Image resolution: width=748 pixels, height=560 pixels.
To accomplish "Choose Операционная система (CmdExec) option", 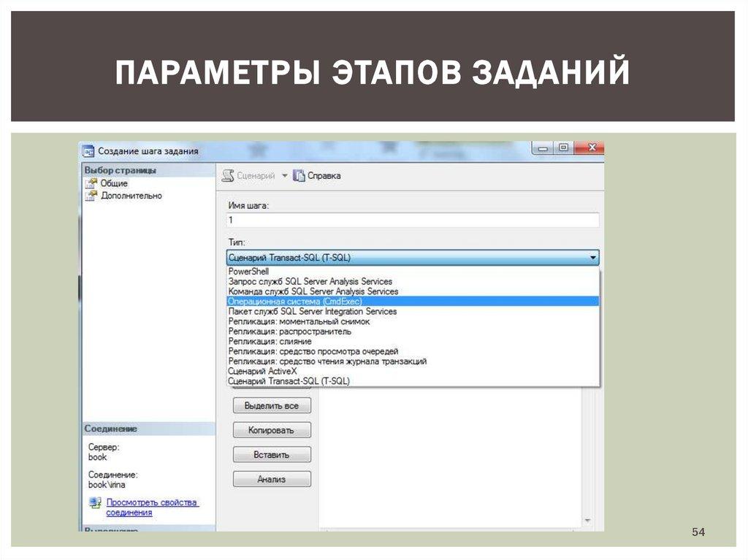I will coord(295,302).
